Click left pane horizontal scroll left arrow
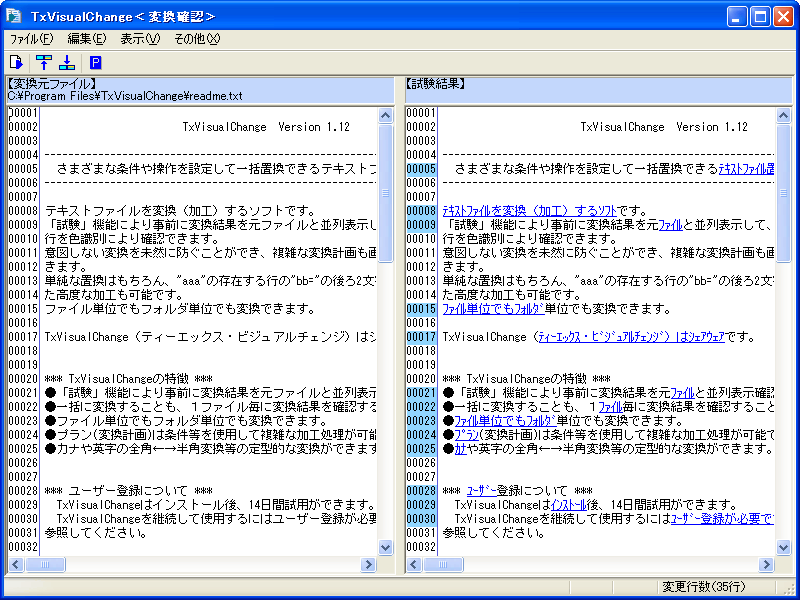This screenshot has height=600, width=800. point(16,564)
